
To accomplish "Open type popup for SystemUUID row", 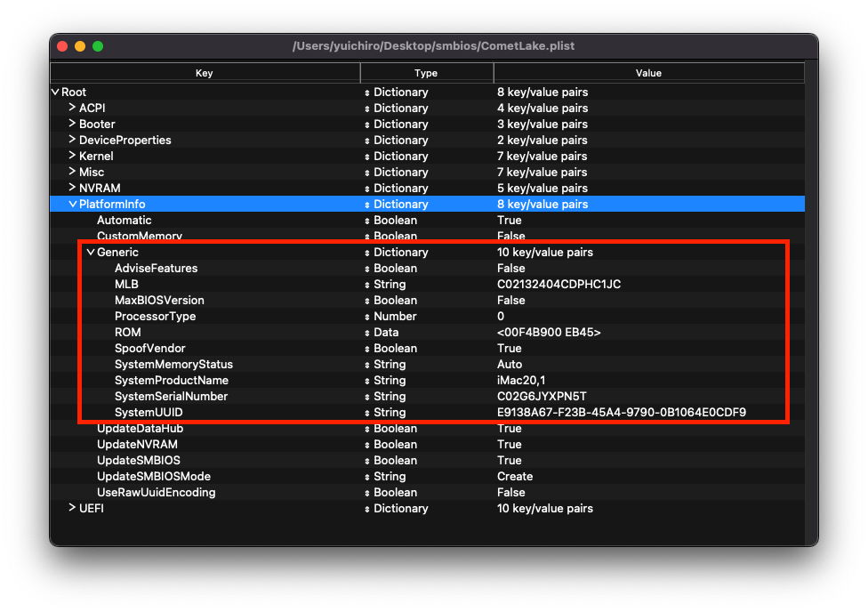I will tap(367, 413).
